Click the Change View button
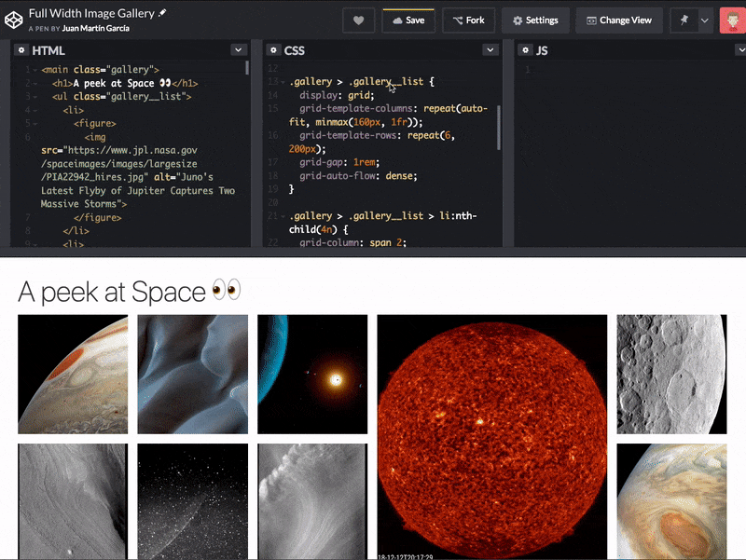The image size is (746, 560). (619, 20)
